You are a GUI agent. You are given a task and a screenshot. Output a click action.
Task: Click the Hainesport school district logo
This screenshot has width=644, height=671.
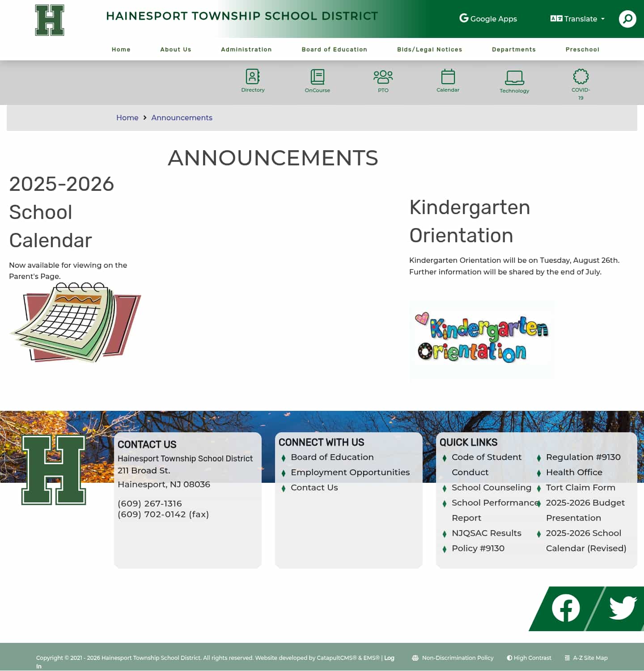(x=49, y=20)
